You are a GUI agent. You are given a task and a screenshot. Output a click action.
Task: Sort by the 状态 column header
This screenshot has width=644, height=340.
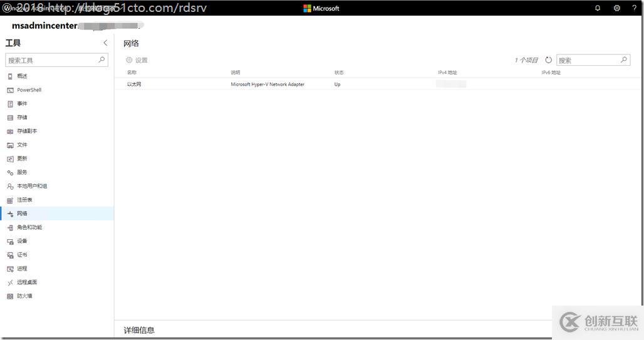[339, 72]
